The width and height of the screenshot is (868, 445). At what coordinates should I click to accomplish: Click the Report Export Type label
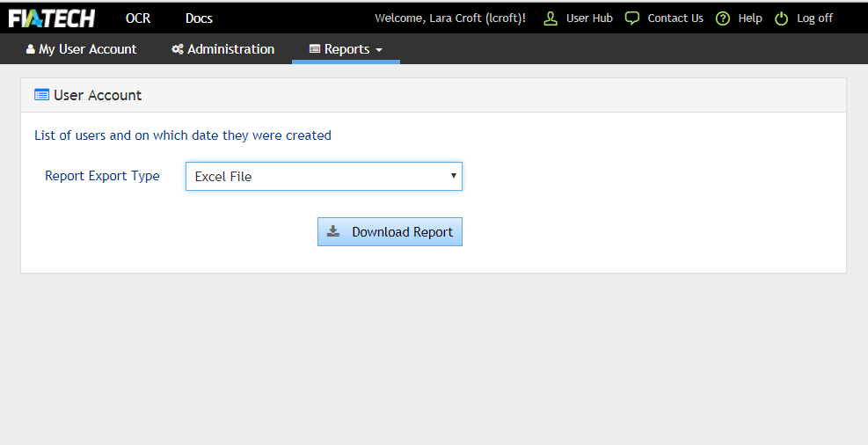pos(102,176)
